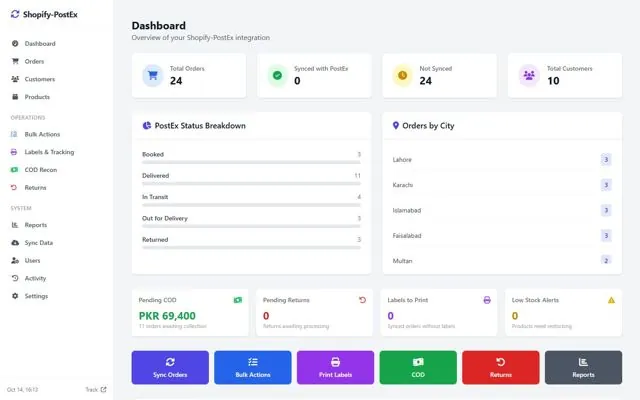Click the Bulk Actions icon in sidebar

coord(14,134)
